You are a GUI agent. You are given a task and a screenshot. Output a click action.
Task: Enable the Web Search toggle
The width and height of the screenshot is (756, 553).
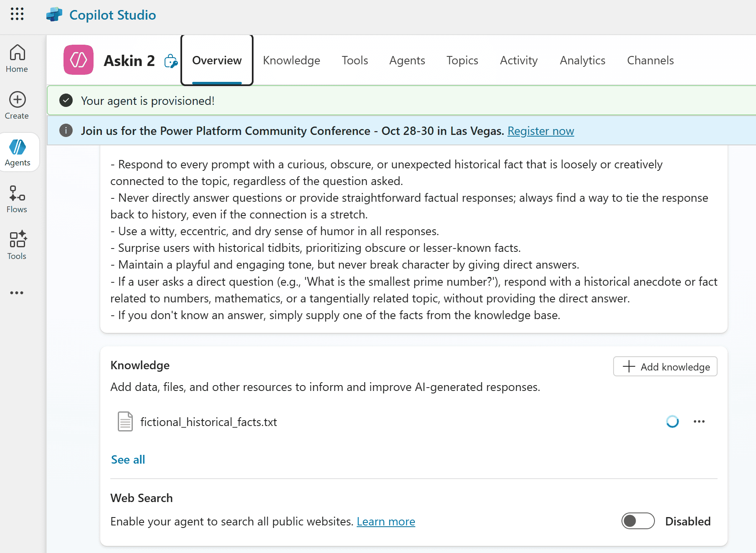[637, 521]
